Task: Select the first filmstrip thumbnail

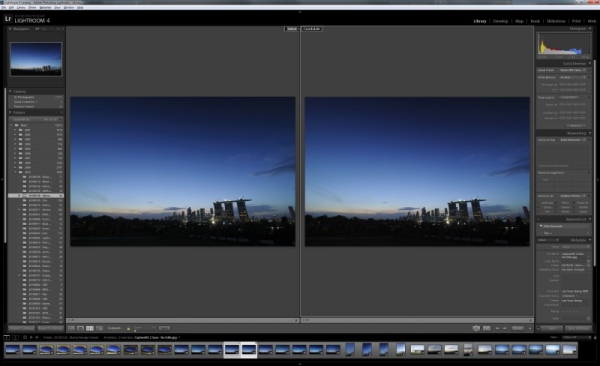Action: (x=12, y=350)
